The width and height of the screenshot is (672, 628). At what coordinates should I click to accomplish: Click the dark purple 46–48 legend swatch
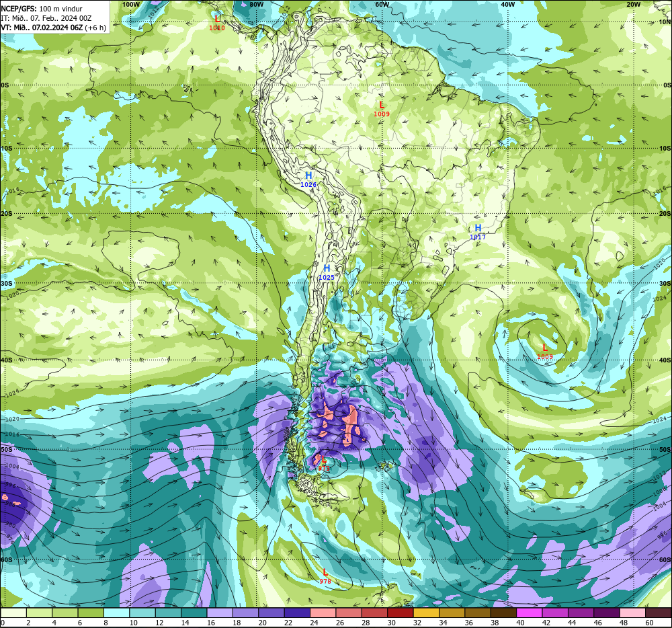[606, 613]
